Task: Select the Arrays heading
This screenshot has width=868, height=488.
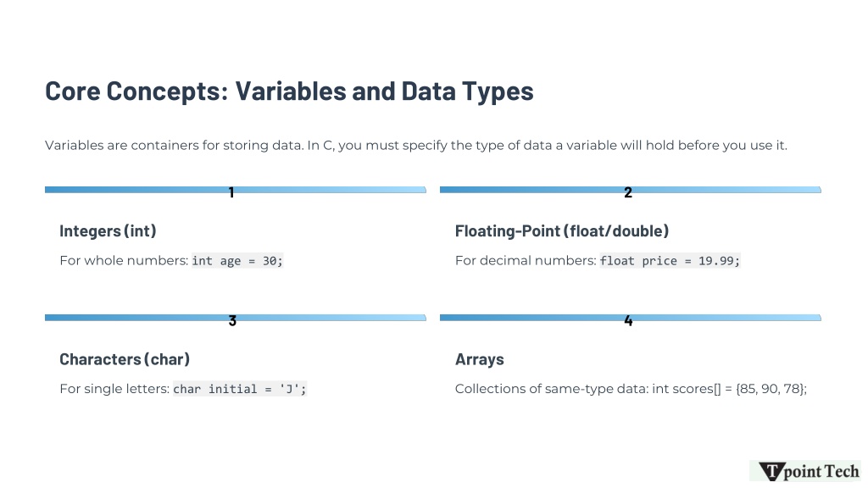Action: 480,359
